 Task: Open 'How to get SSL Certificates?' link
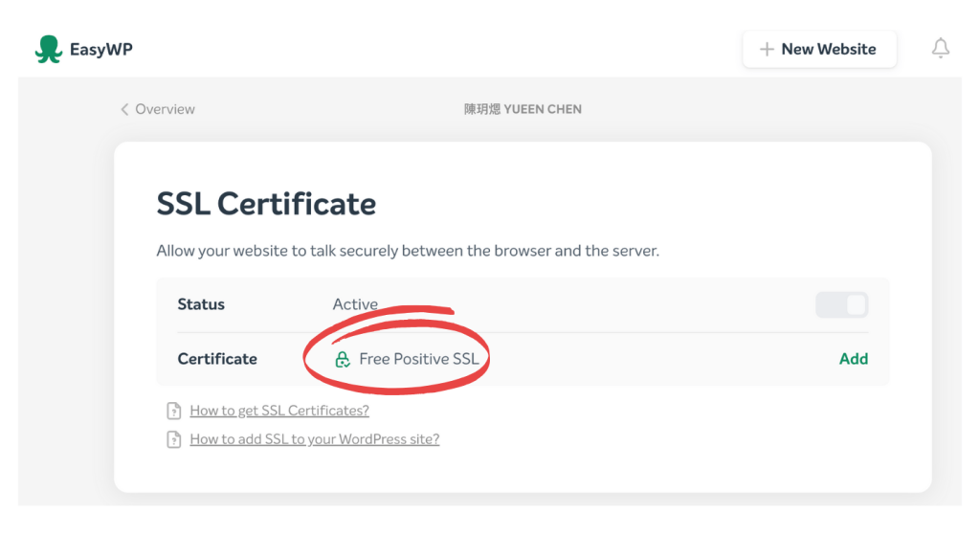(278, 411)
